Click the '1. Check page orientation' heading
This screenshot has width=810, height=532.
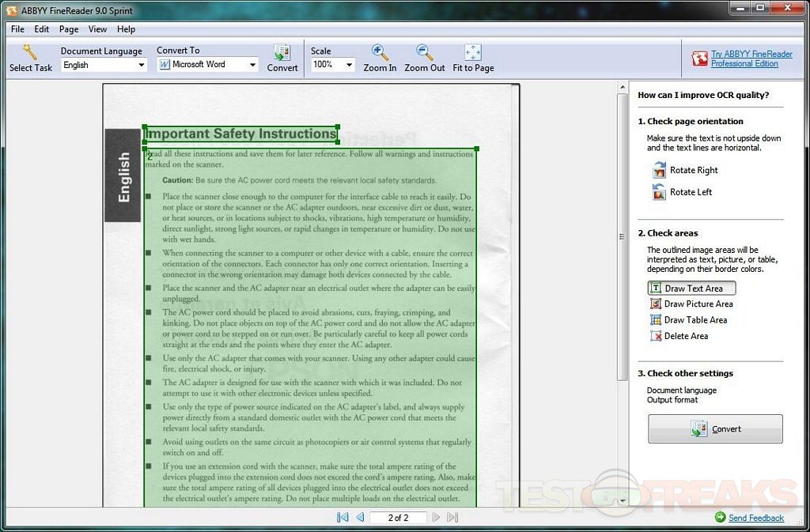coord(690,121)
